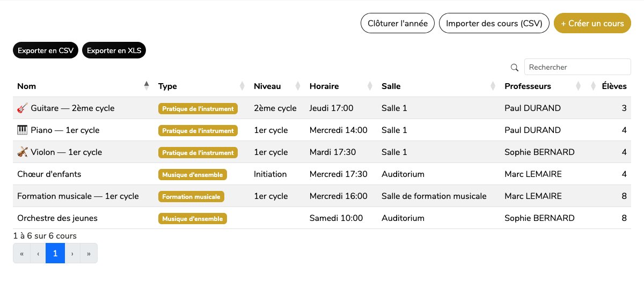Export the list with Exporter en XLS
Screen dimensions: 644x303
tap(114, 50)
